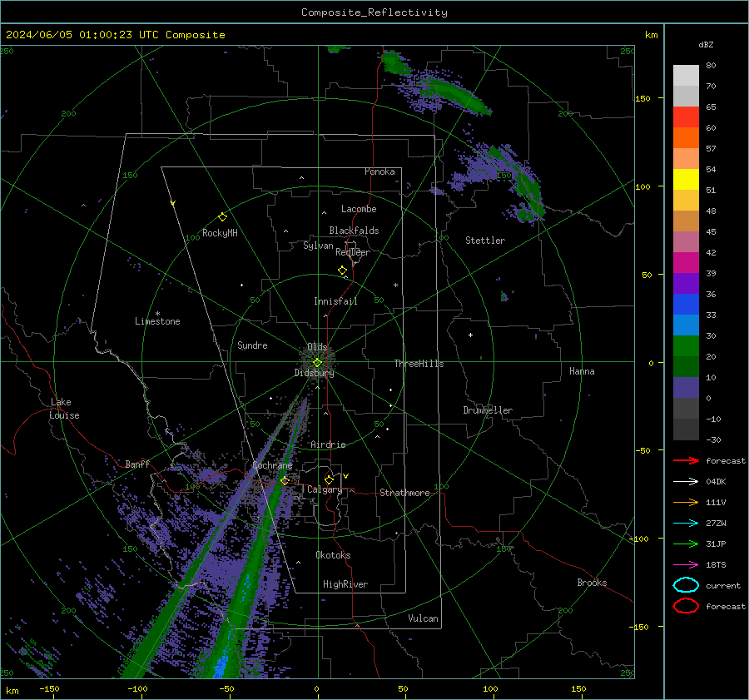This screenshot has height=700, width=749.
Task: Click the dBZ legend heading
Action: (x=706, y=44)
